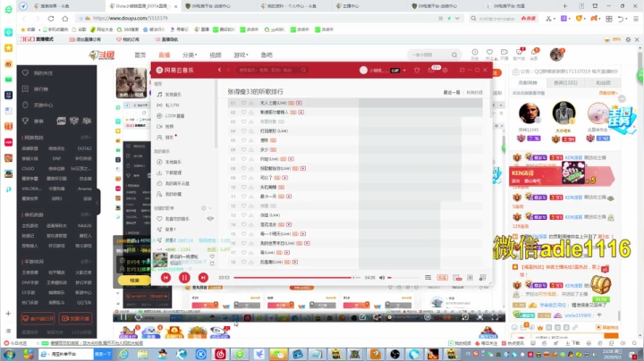Collapse the created playlists section
The height and width of the screenshot is (361, 644).
click(210, 208)
